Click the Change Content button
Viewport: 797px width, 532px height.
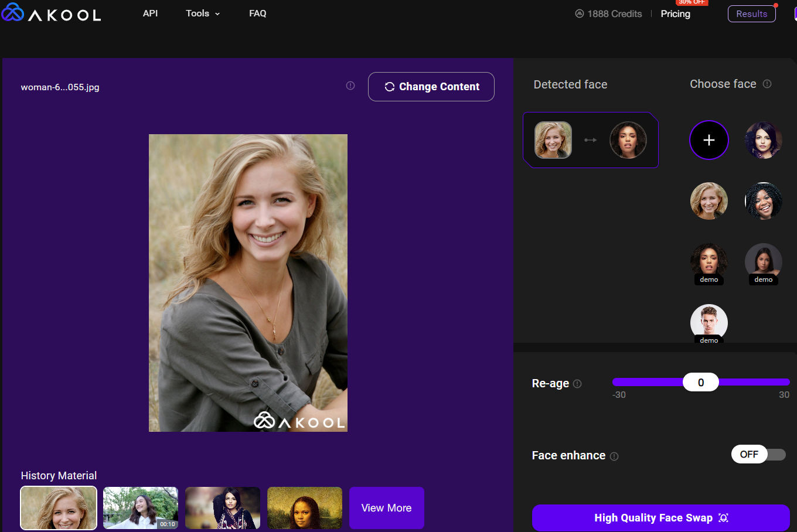click(x=431, y=87)
